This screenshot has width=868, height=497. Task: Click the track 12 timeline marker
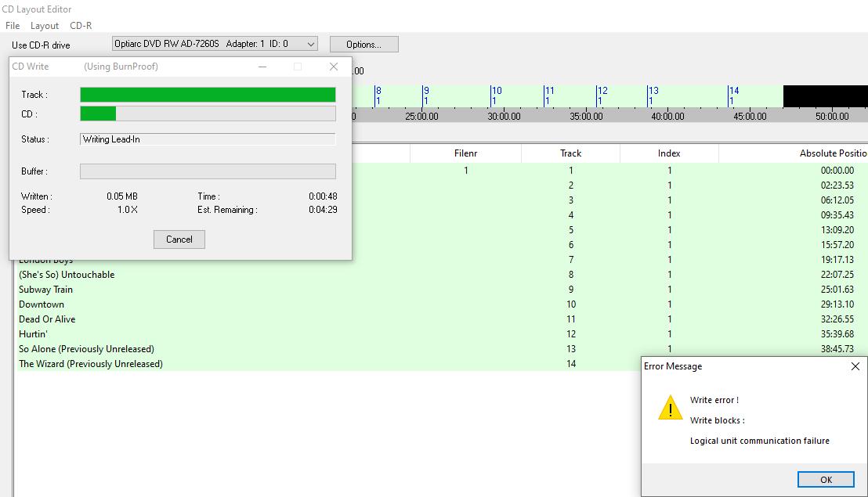coord(602,95)
